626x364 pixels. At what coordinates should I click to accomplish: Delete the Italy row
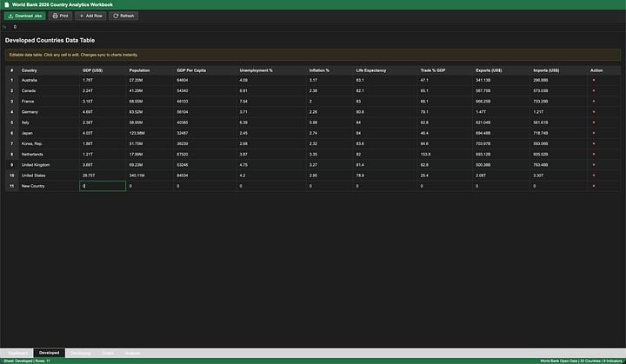594,122
